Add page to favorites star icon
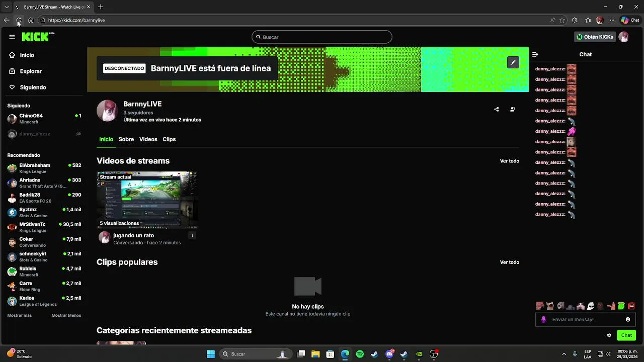Image resolution: width=644 pixels, height=362 pixels. [562, 20]
